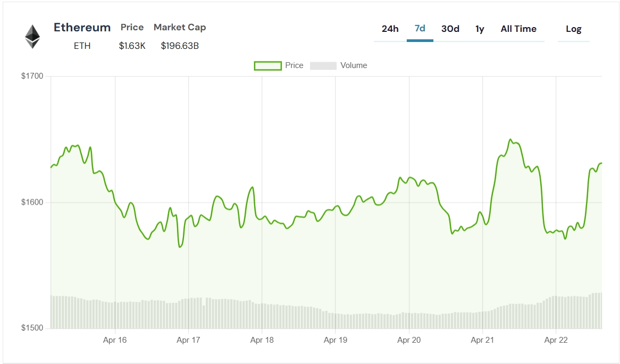
Task: Show the All Time price history tab
Action: coord(518,29)
